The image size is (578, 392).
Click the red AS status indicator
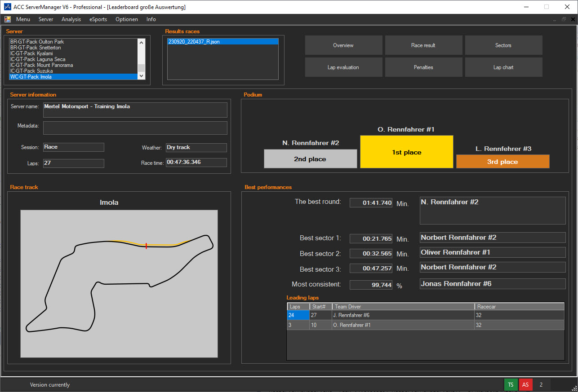(x=525, y=384)
